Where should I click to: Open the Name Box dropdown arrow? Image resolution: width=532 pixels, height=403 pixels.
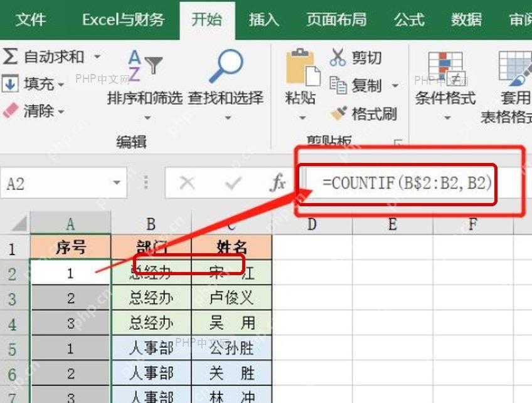click(x=117, y=183)
